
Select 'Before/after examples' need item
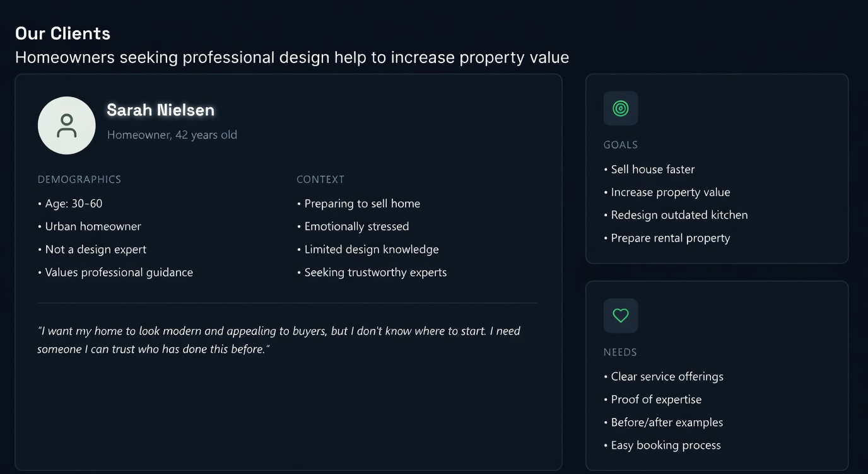pos(667,422)
